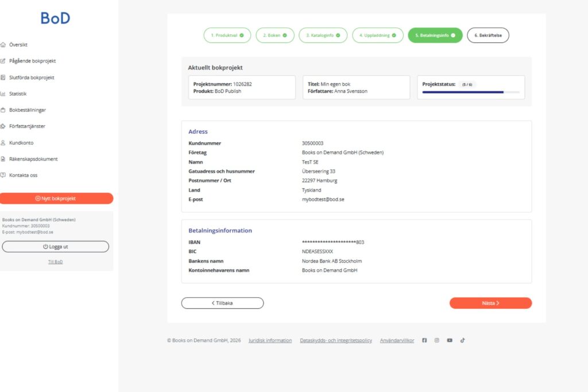Click the Produkt value BoD Publish
This screenshot has width=588, height=392.
227,91
